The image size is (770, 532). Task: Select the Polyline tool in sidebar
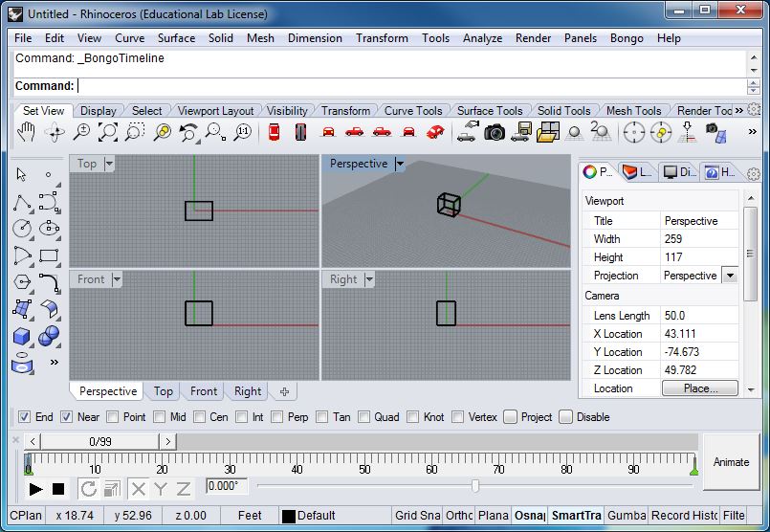[22, 202]
